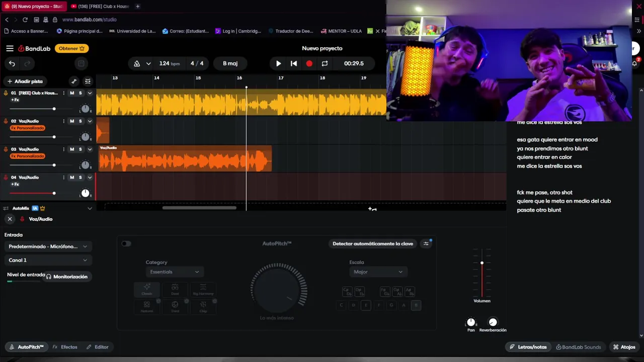Image resolution: width=644 pixels, height=362 pixels.
Task: Open the Letras/notas panel
Action: (528, 347)
